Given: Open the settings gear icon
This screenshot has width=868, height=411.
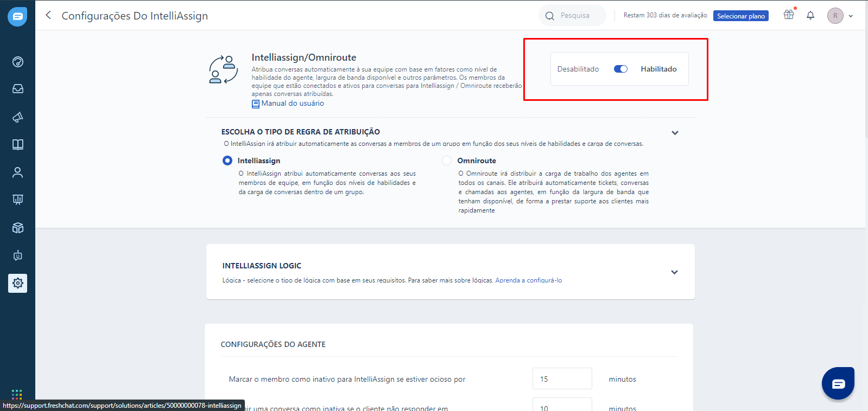Looking at the screenshot, I should (x=18, y=283).
